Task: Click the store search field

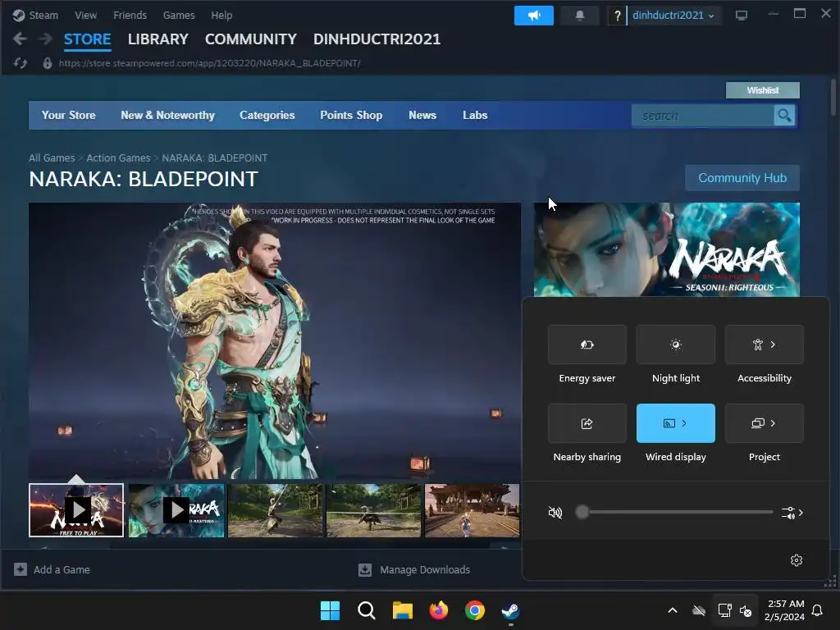Action: [x=703, y=115]
